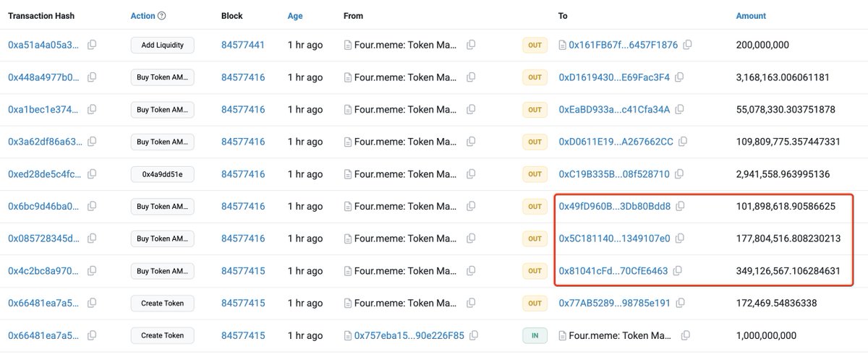Click the Amount column header

(x=751, y=16)
